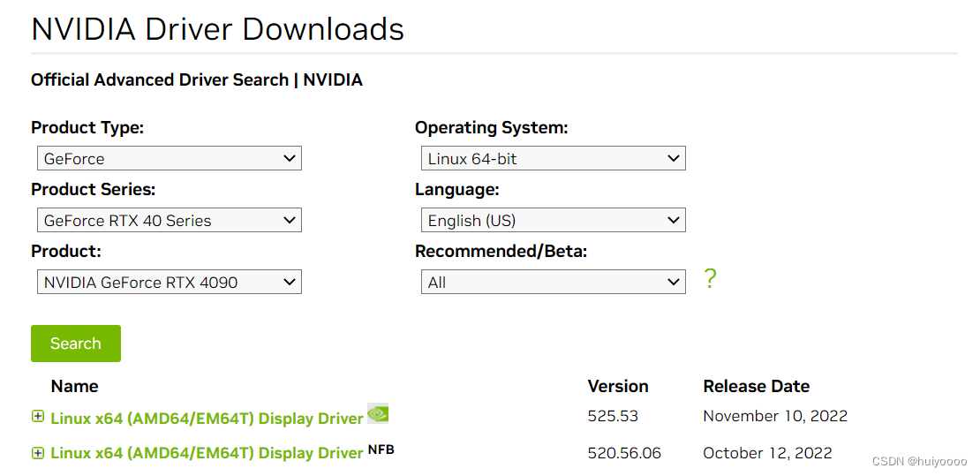Click the green question mark help icon
The width and height of the screenshot is (980, 476).
point(710,279)
